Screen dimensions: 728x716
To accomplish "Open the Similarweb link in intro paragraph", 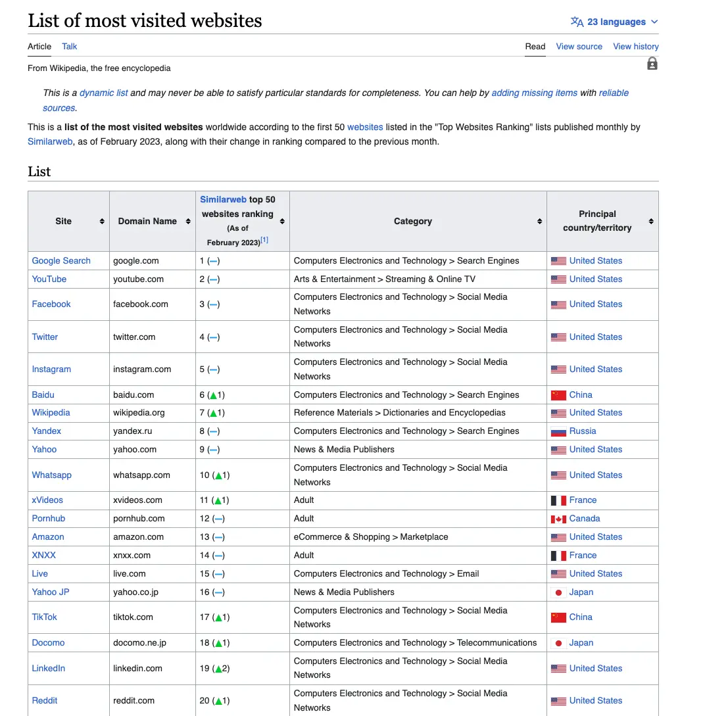I will [x=50, y=141].
